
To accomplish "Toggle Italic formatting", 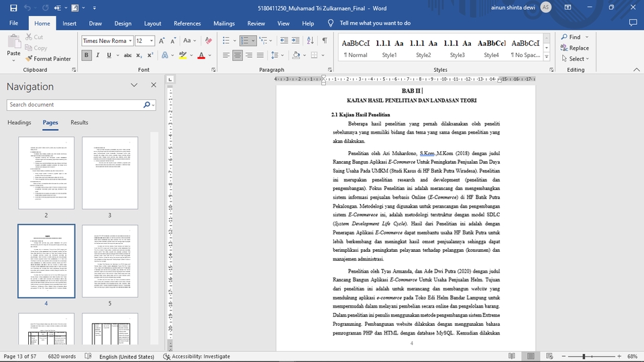I will point(98,55).
